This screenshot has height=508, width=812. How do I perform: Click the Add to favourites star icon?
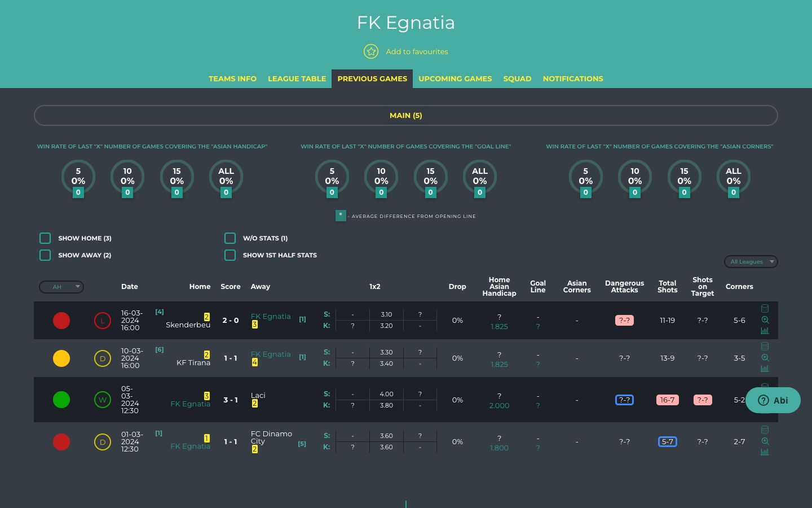tap(371, 51)
